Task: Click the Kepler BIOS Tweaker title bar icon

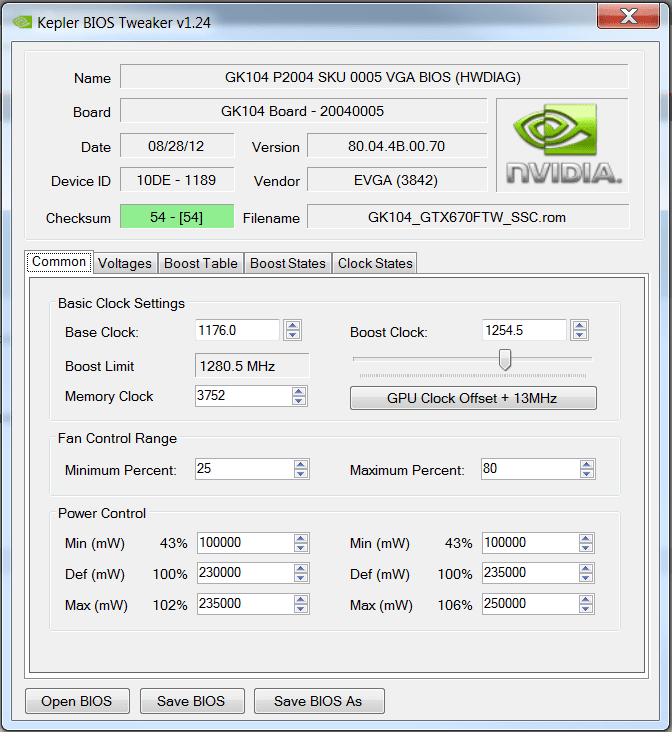Action: (x=22, y=21)
